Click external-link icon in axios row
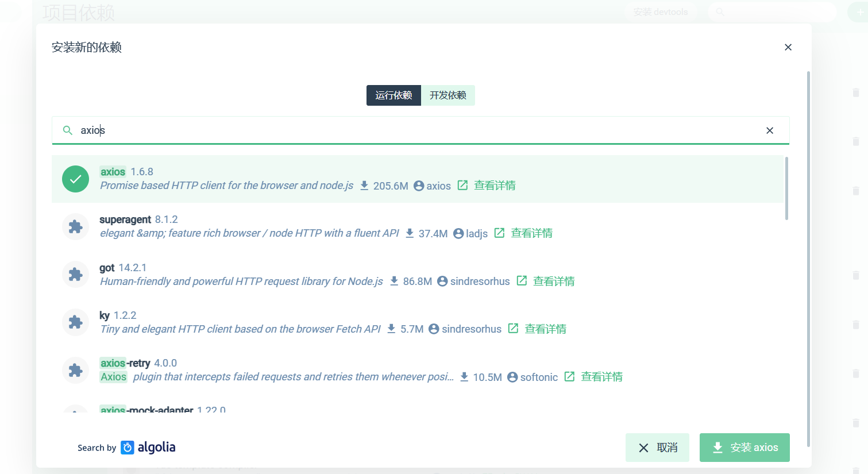868x474 pixels. [x=462, y=185]
